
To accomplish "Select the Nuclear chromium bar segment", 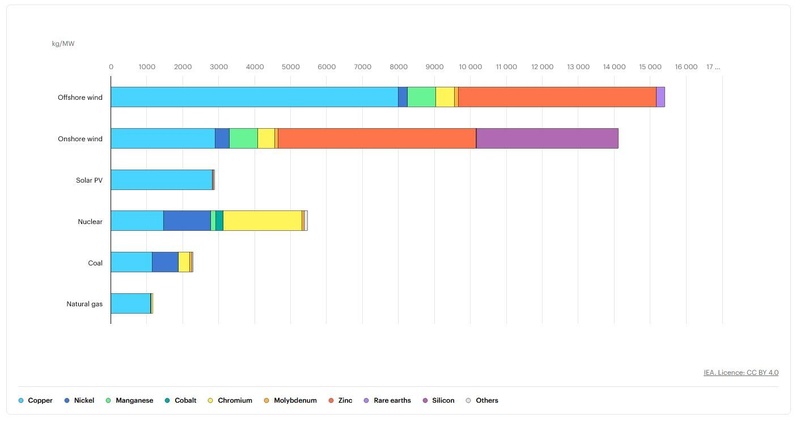I will (x=262, y=220).
